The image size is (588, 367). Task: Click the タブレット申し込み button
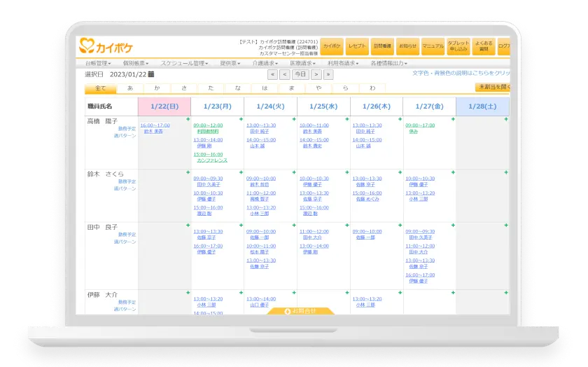pos(458,46)
